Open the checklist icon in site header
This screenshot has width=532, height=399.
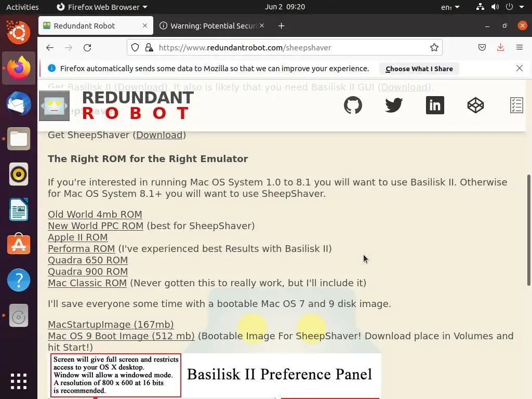tap(516, 105)
